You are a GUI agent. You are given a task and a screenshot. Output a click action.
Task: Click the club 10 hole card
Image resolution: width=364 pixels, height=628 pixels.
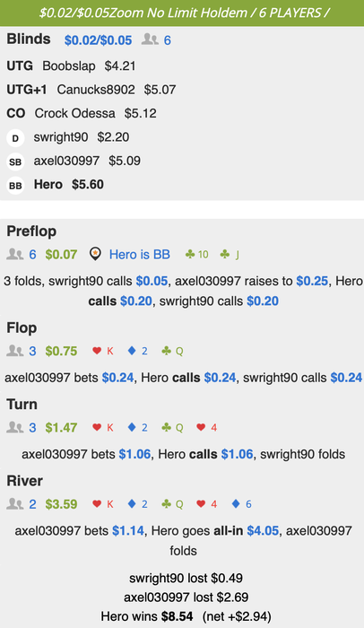pyautogui.click(x=196, y=254)
